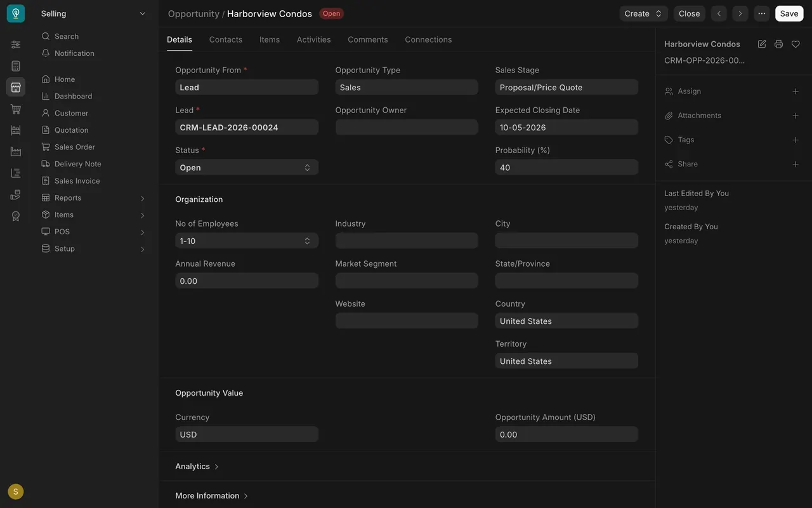This screenshot has width=812, height=508.
Task: Open the Selling module icon in rail
Action: [x=16, y=87]
